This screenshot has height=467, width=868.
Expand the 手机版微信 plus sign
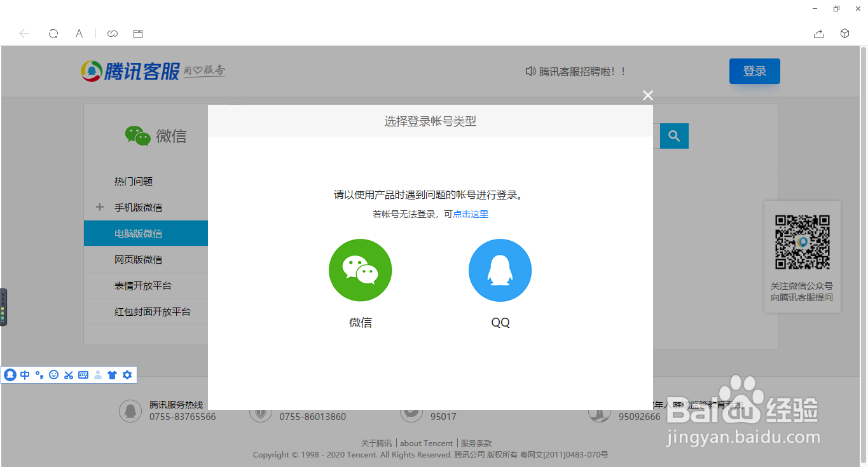(99, 207)
